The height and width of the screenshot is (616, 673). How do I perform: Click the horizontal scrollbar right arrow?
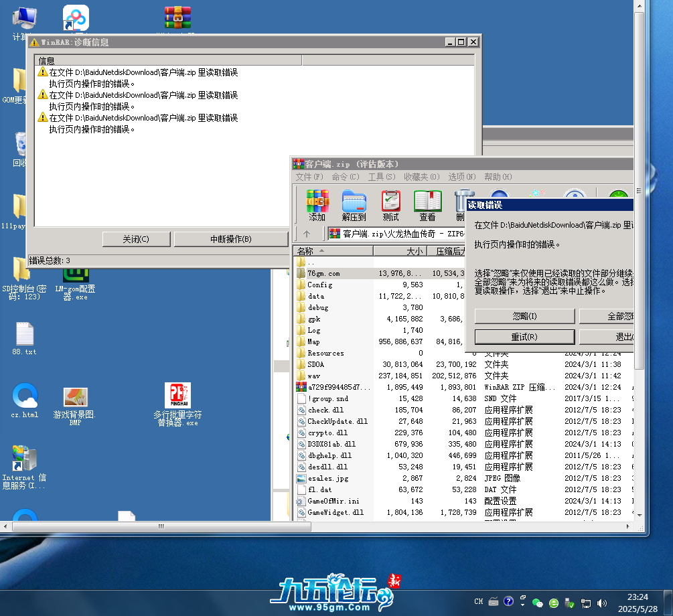click(x=628, y=526)
